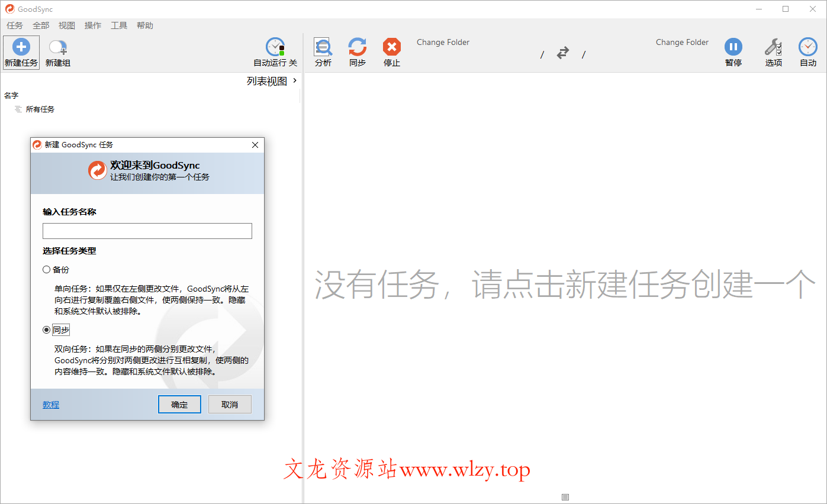The image size is (827, 504).
Task: Click the 确定 button in the dialog
Action: click(179, 404)
